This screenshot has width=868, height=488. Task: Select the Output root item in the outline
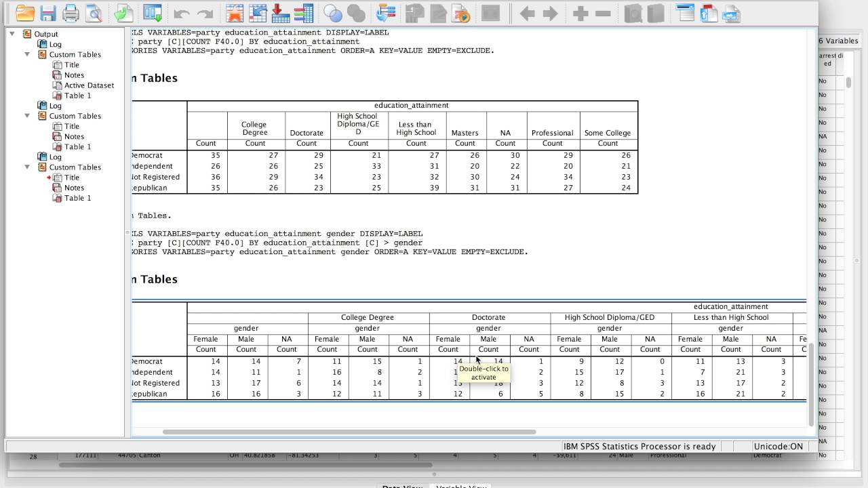(x=46, y=34)
